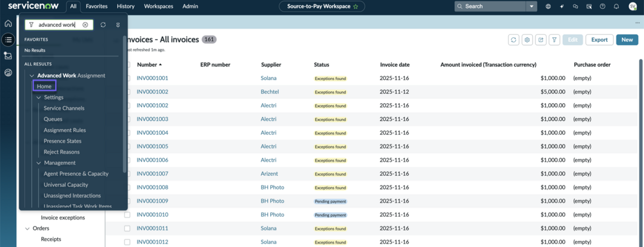
Task: Open the three-dots overflow menu
Action: pos(637,23)
